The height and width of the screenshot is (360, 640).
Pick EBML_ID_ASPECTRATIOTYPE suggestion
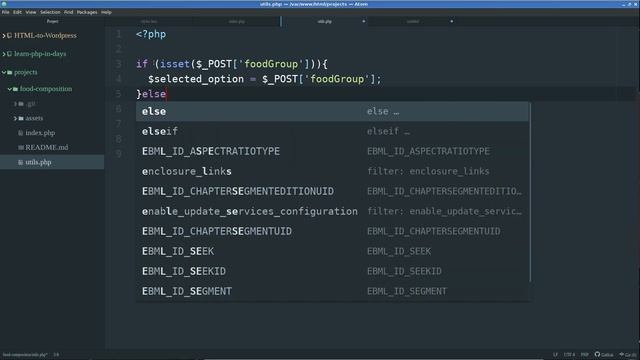coord(332,151)
